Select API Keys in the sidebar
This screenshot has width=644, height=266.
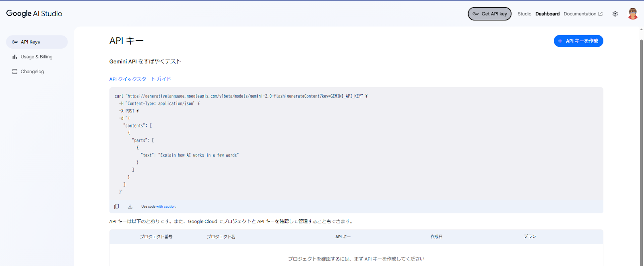pos(37,42)
